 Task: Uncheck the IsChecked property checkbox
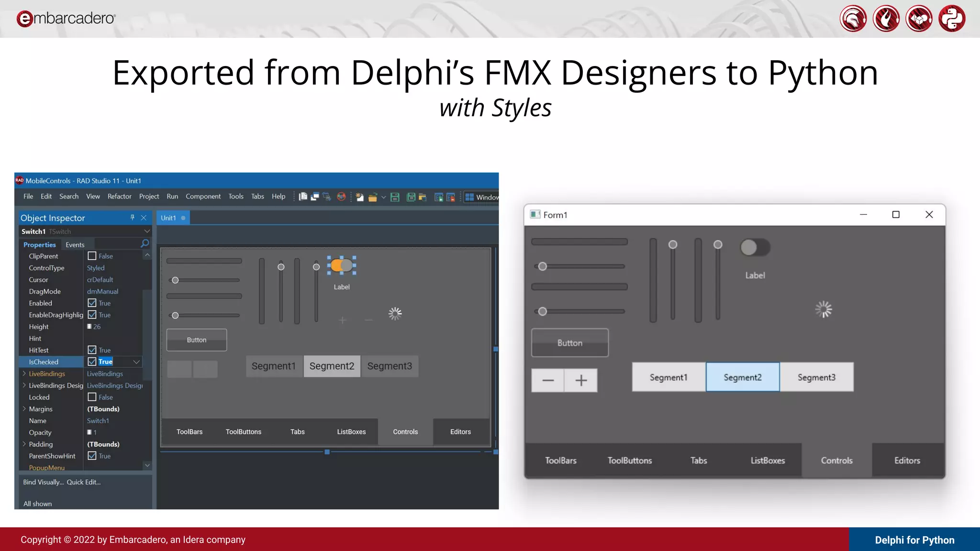92,362
